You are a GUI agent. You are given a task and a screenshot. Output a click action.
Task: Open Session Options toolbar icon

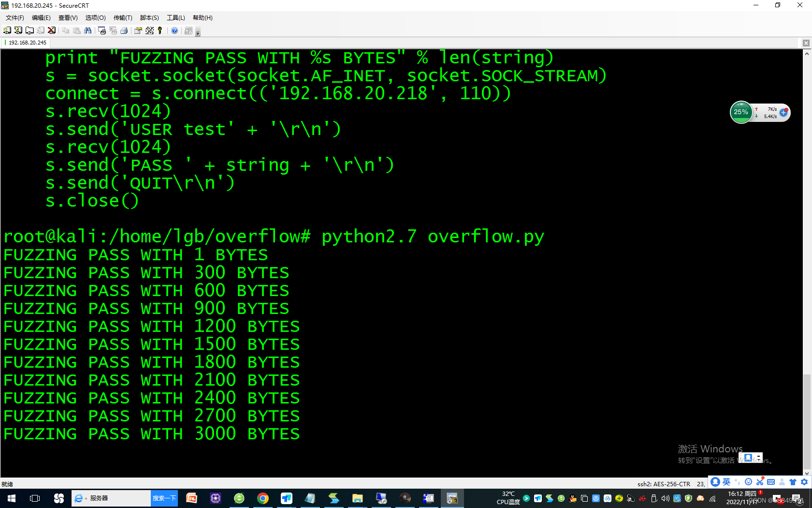[x=138, y=30]
